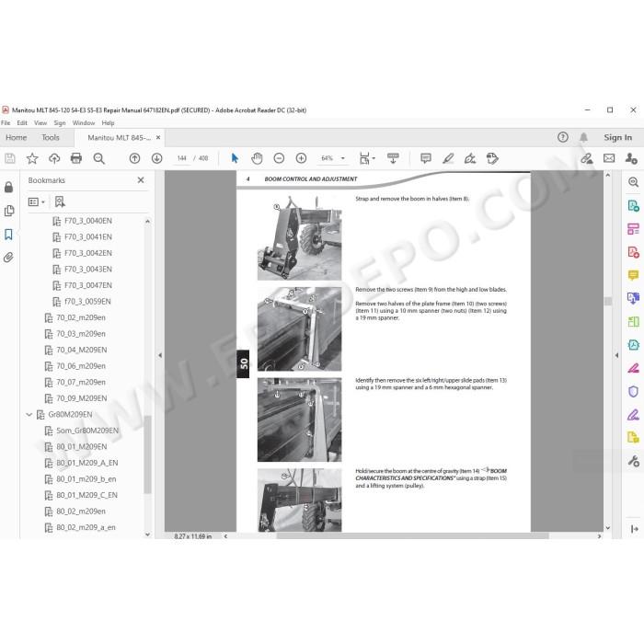Select the highlighter pen tool
Image resolution: width=644 pixels, height=644 pixels.
click(448, 158)
